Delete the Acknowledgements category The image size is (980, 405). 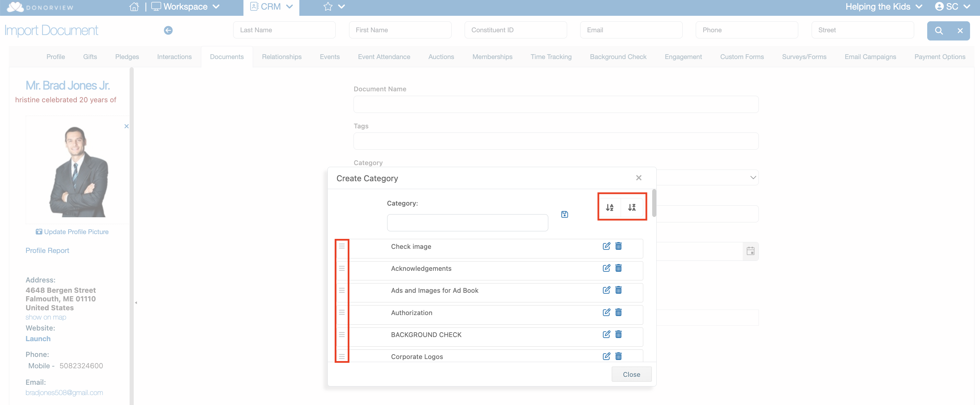(x=619, y=268)
